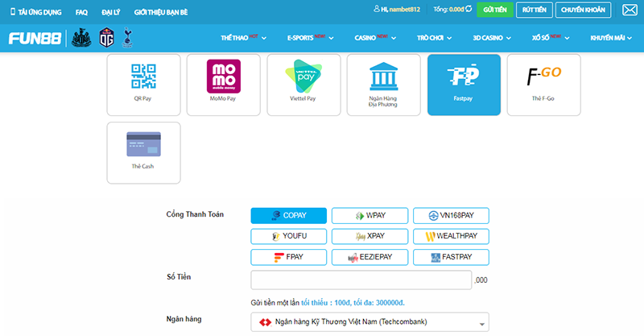The image size is (644, 336).
Task: Click the Rút Tiền button
Action: 535,10
